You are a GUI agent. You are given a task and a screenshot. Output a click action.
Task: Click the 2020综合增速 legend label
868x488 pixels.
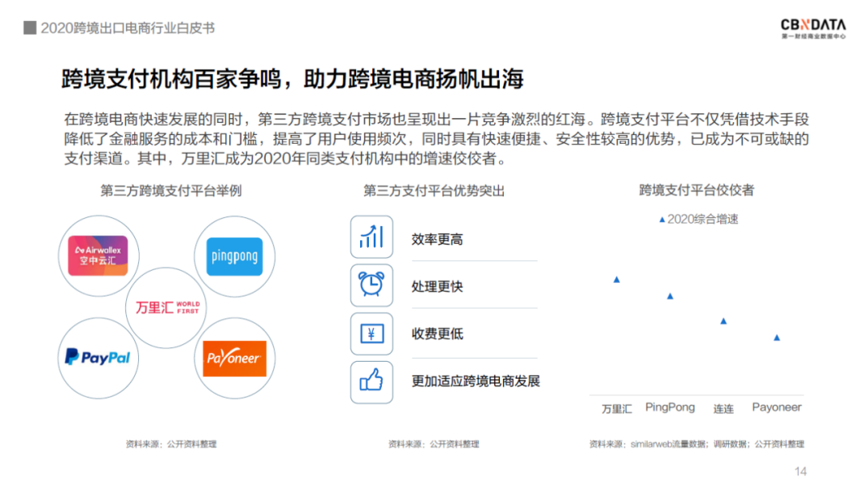(702, 219)
